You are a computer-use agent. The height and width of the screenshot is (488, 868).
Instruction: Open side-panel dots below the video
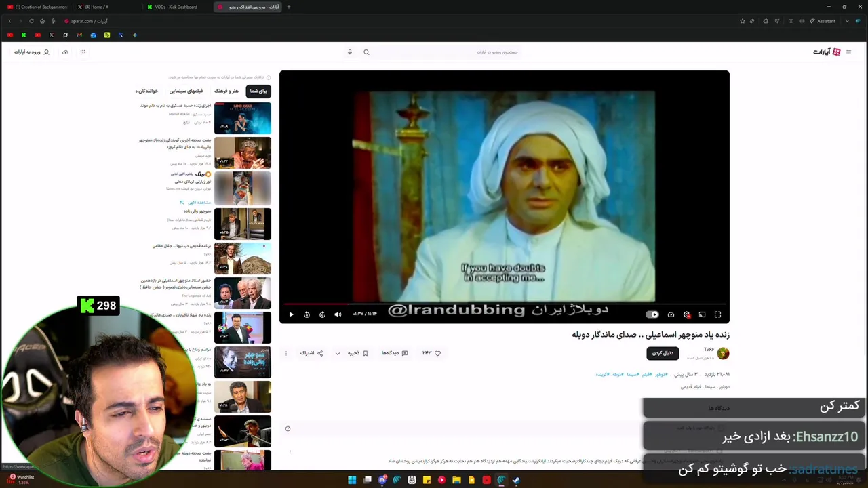coord(290,451)
